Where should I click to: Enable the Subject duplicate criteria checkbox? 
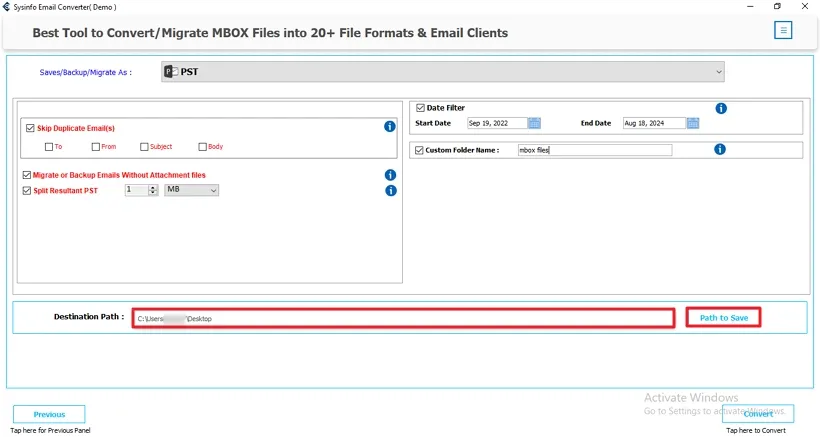pos(145,147)
